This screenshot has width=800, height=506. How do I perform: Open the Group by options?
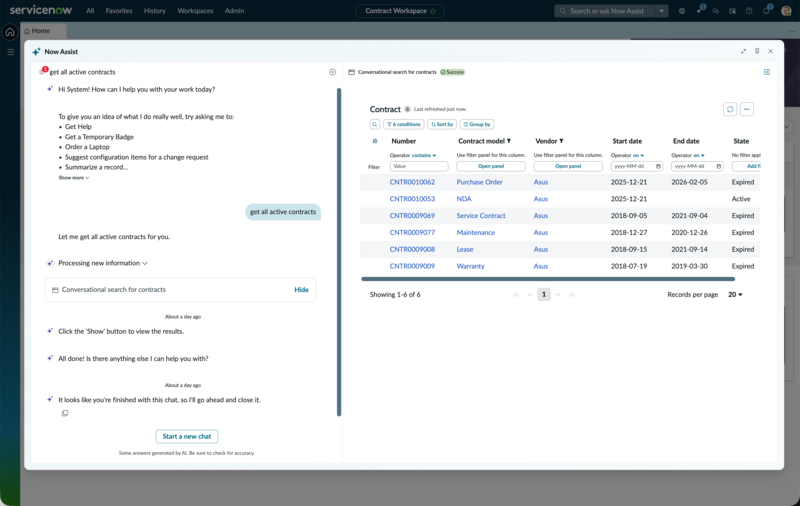click(x=477, y=124)
